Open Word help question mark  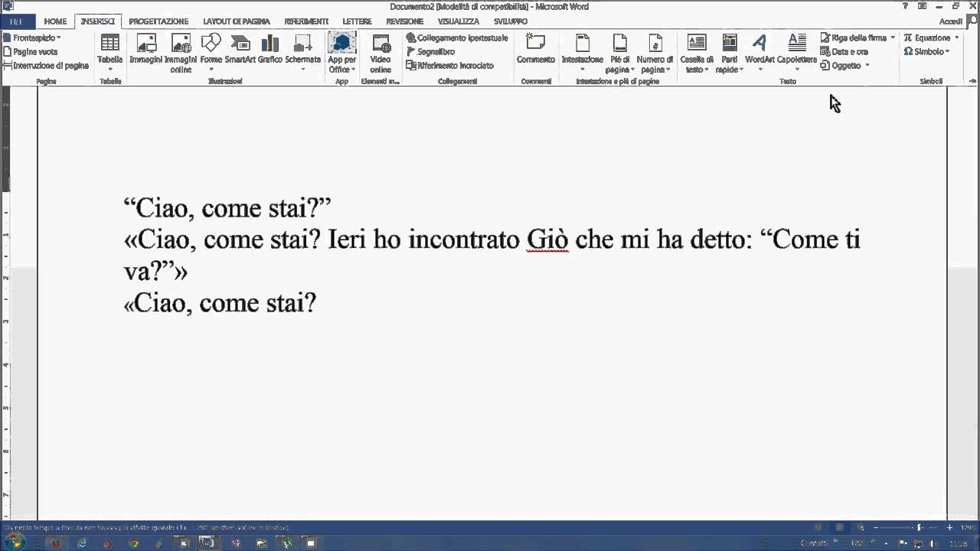point(906,6)
